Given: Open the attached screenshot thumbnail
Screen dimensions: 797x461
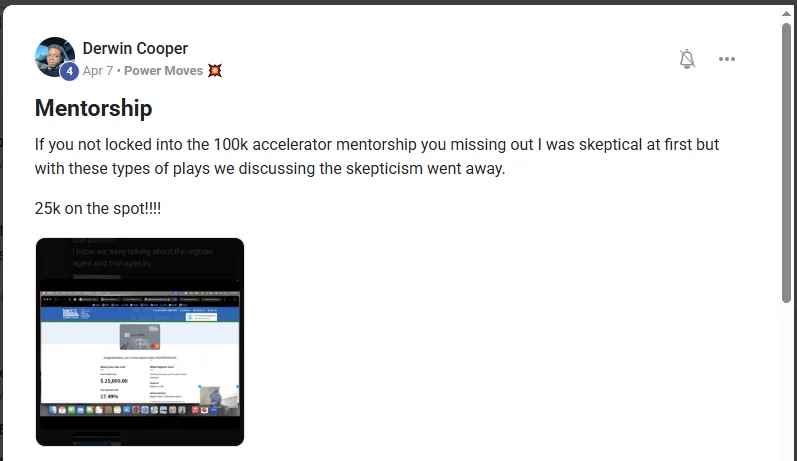Looking at the screenshot, I should 140,341.
